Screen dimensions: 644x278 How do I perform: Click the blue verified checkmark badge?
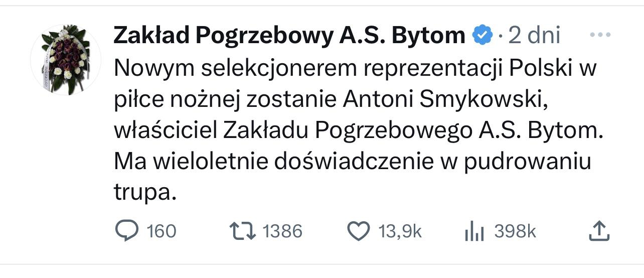[482, 35]
